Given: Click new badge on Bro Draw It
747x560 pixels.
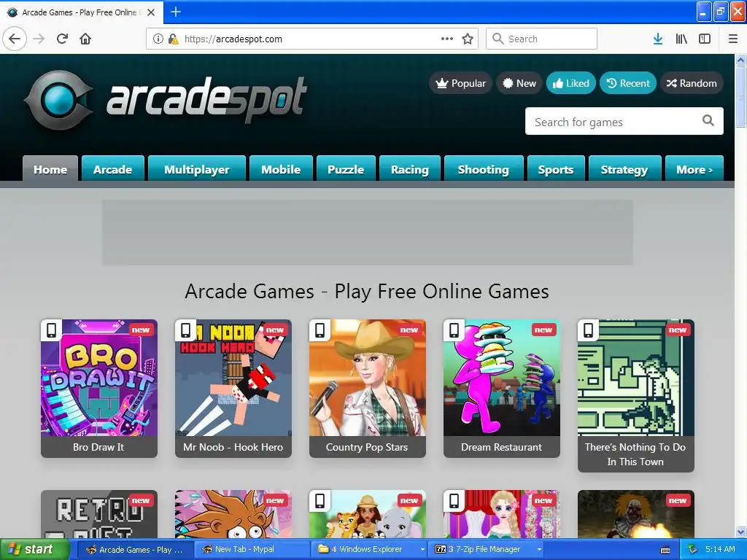Looking at the screenshot, I should (141, 330).
